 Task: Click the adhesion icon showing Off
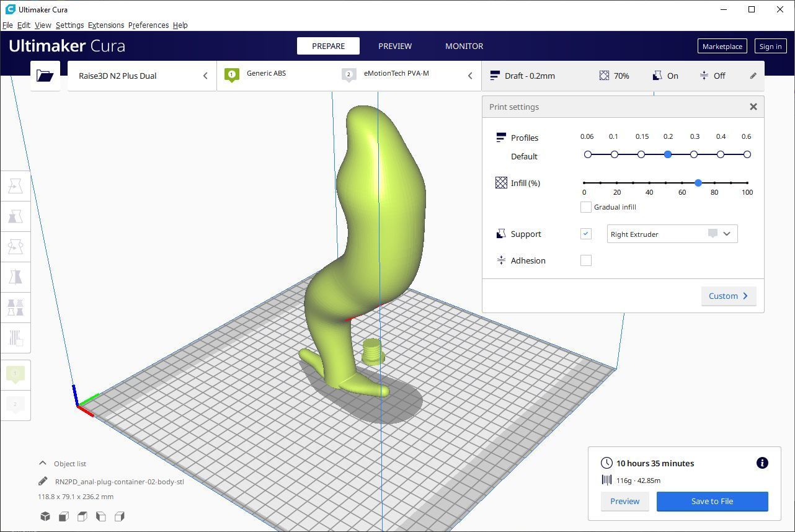tap(704, 76)
